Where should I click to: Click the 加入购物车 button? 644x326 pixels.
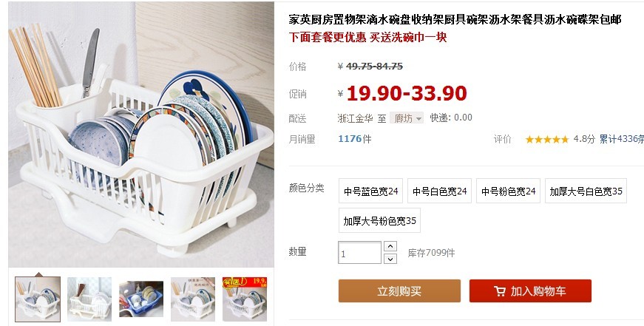tap(530, 291)
